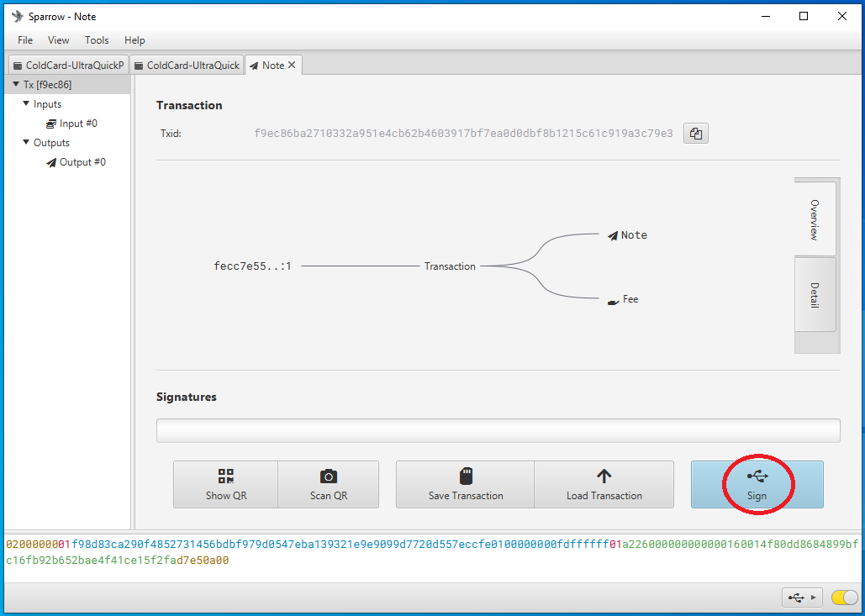This screenshot has width=865, height=616.
Task: Click the raw transaction hex text
Action: click(432, 553)
